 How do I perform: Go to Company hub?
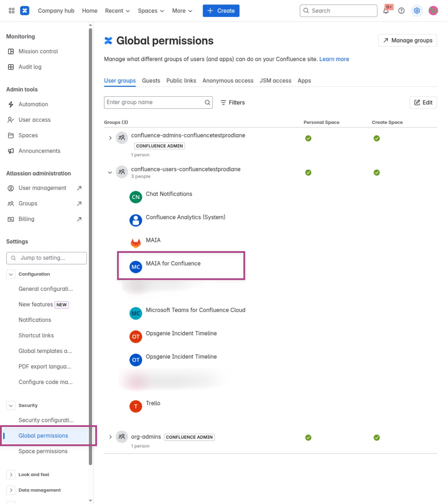click(56, 11)
